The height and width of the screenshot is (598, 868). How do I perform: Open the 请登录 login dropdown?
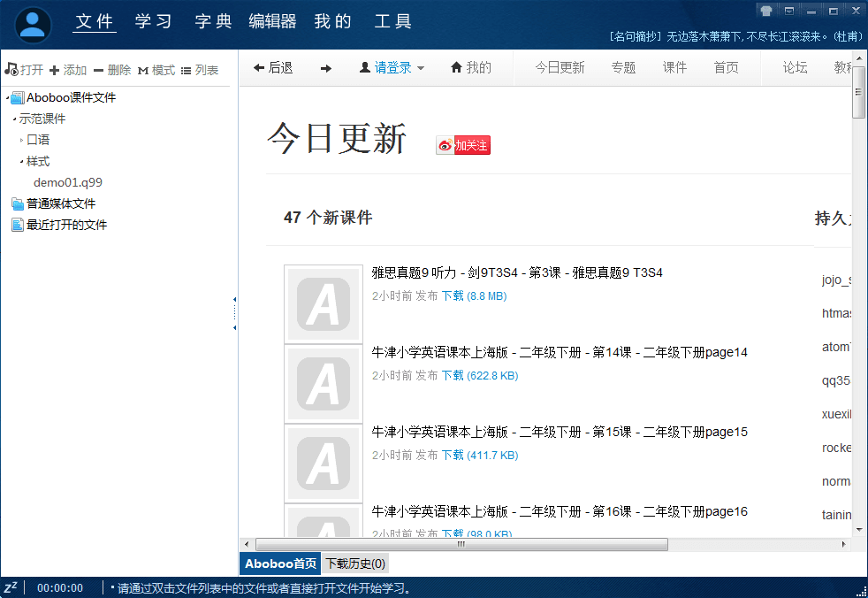pyautogui.click(x=392, y=68)
